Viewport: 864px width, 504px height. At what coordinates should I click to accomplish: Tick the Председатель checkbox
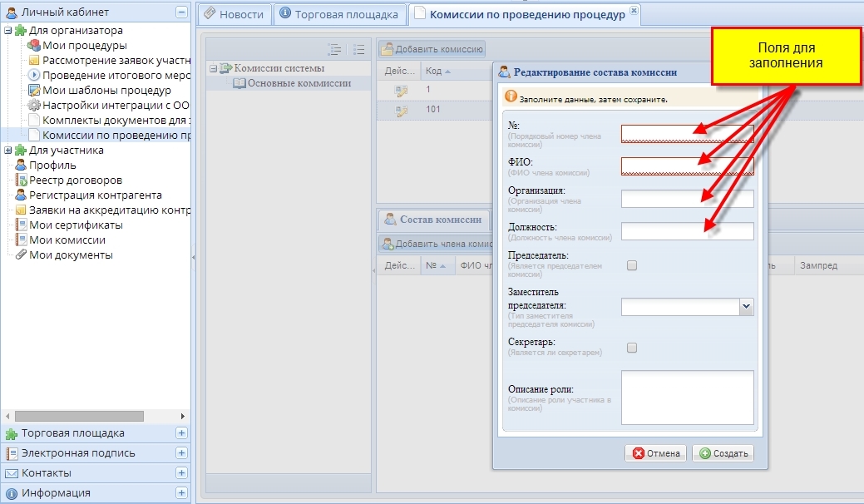pyautogui.click(x=632, y=265)
